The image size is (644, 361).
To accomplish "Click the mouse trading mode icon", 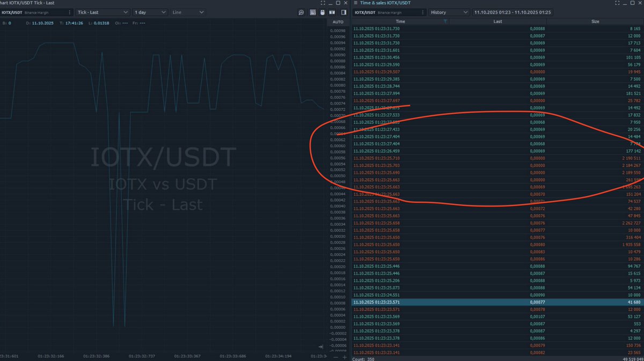I will (322, 12).
